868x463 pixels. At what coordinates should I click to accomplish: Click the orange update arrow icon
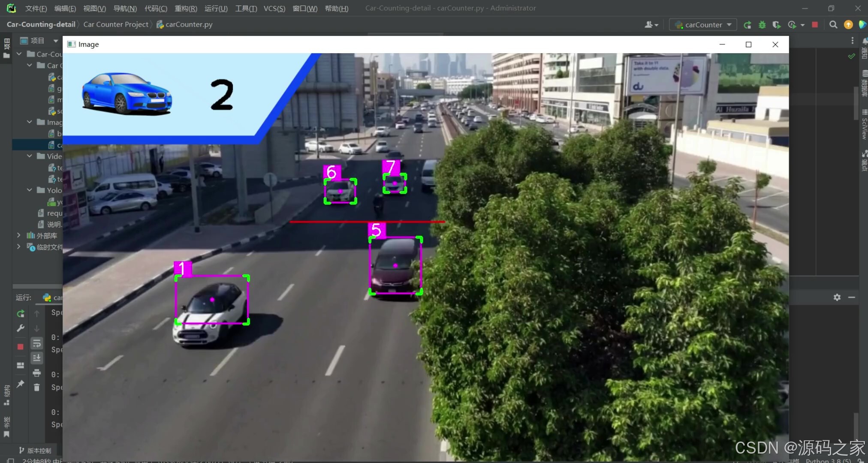point(848,25)
